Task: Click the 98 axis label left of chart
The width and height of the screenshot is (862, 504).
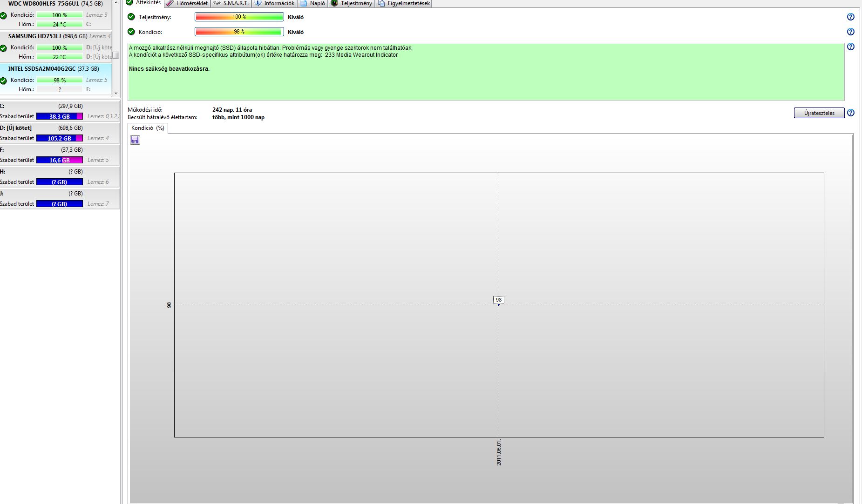Action: [x=169, y=305]
